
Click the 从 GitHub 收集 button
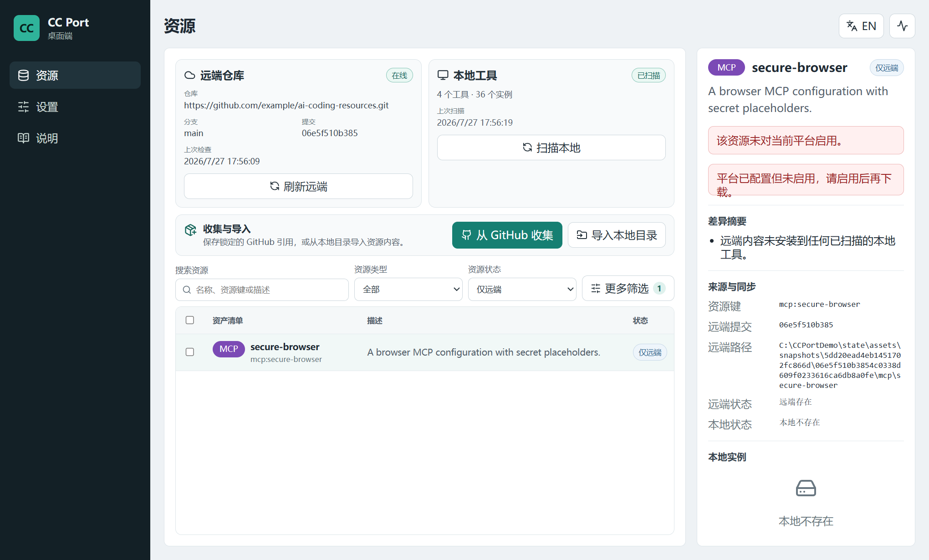(507, 235)
